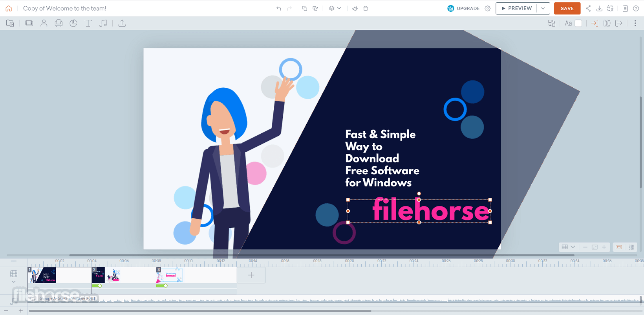Open text formatting Aa settings
The width and height of the screenshot is (644, 315).
pos(568,23)
